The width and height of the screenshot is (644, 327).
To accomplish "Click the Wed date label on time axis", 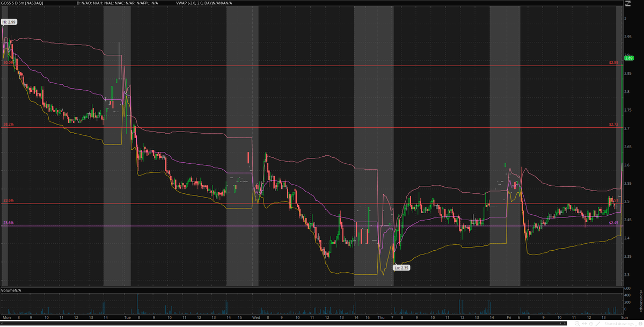I will (x=256, y=318).
